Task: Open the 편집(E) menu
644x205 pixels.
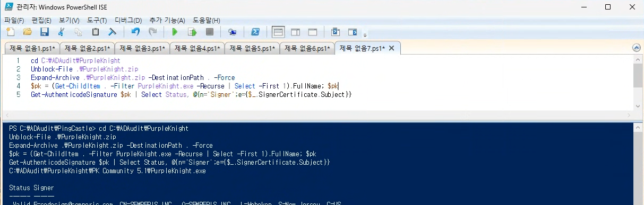Action: coord(41,20)
